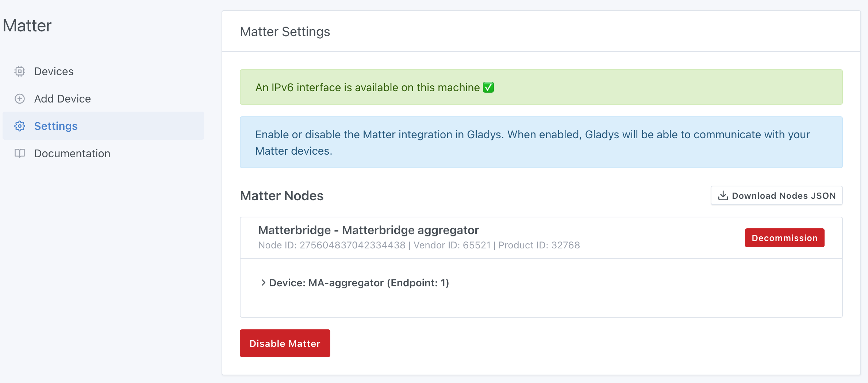Navigate to Add Device
Image resolution: width=868 pixels, height=383 pixels.
click(62, 98)
